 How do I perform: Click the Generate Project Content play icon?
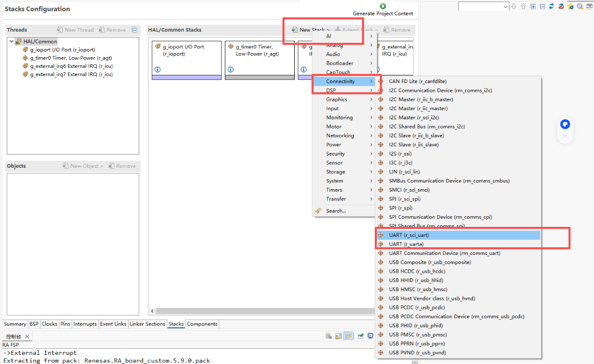383,6
